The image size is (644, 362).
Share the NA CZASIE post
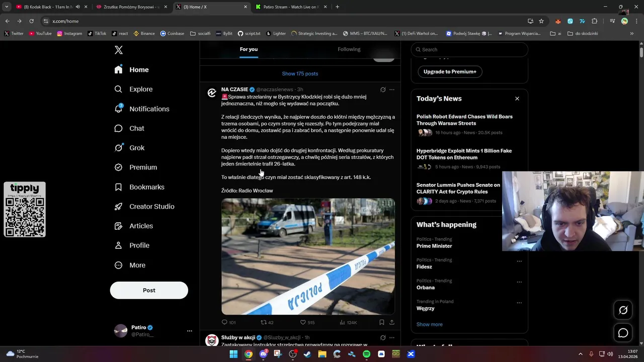392,322
